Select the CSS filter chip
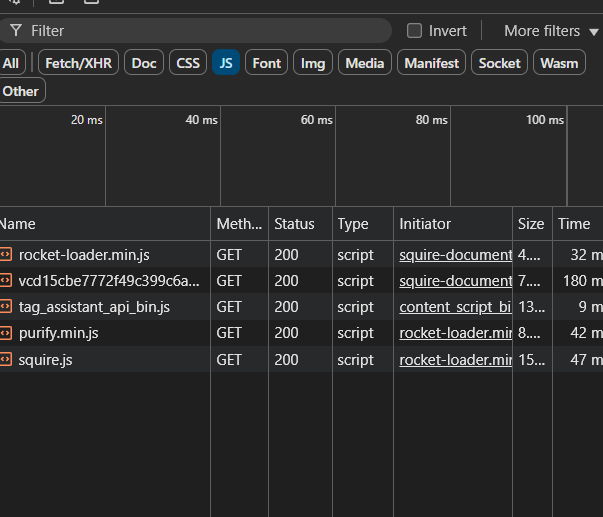The width and height of the screenshot is (603, 517). [x=188, y=63]
